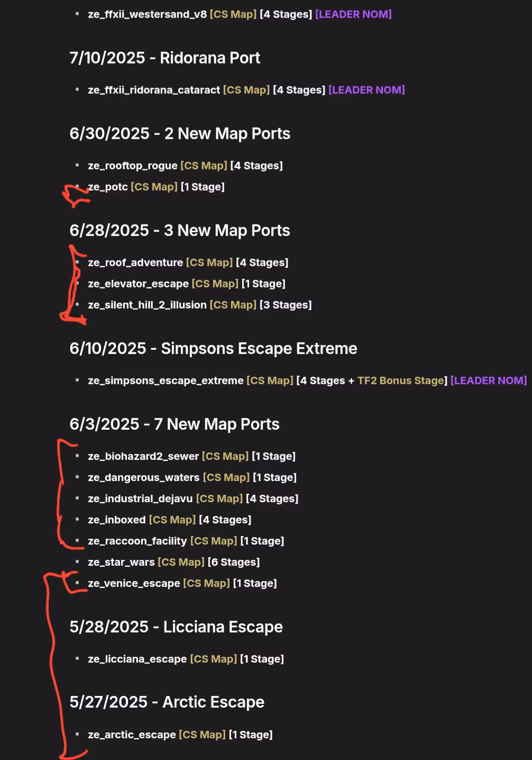Click the ze_roof_adventure map name
This screenshot has height=760, width=532.
(x=135, y=263)
